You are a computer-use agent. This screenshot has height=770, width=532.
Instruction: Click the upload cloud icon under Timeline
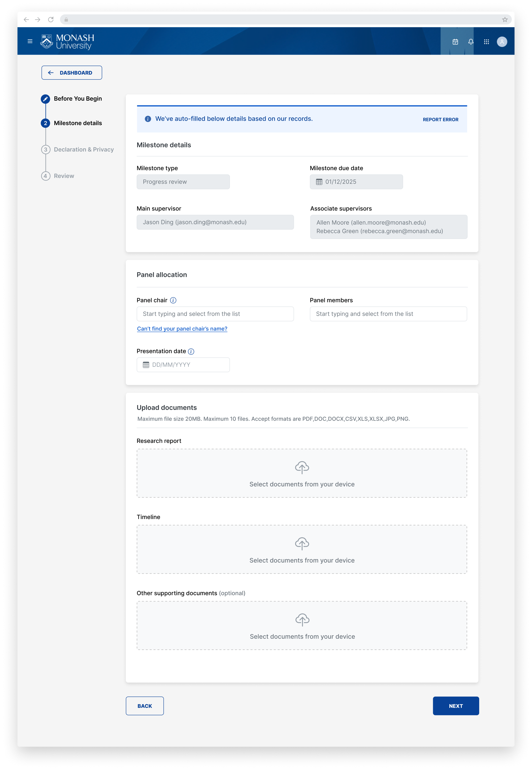coord(302,544)
